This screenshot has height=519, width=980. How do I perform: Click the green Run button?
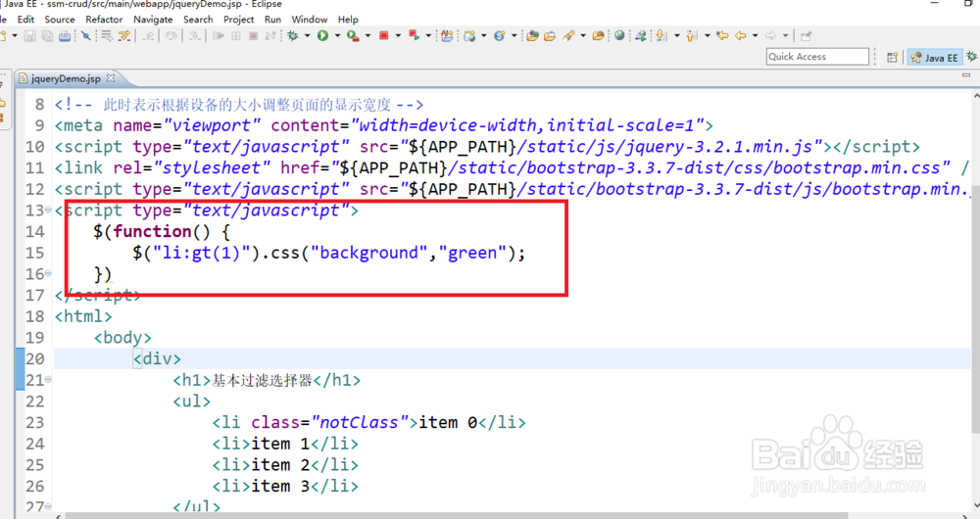click(x=322, y=36)
